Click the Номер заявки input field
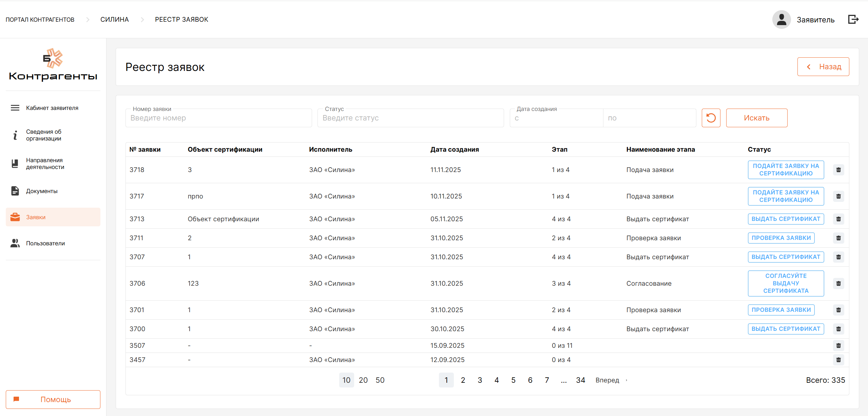This screenshot has width=868, height=416. (218, 118)
